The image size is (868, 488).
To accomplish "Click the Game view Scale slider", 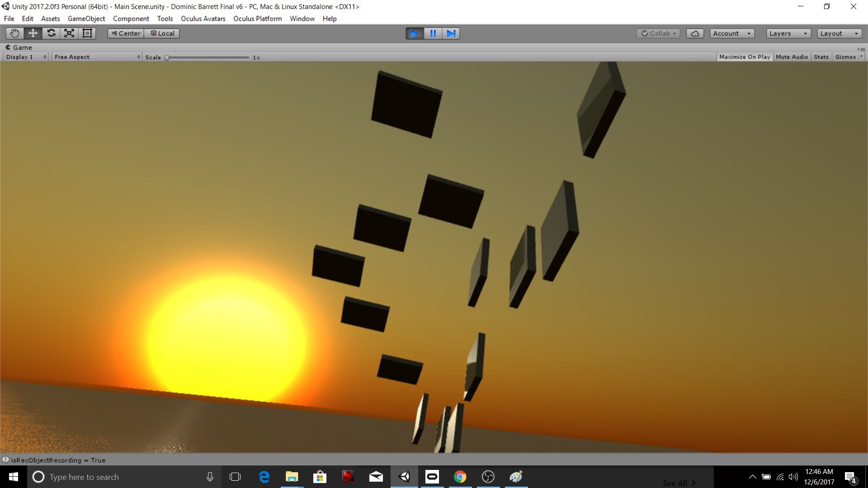I will coord(208,57).
